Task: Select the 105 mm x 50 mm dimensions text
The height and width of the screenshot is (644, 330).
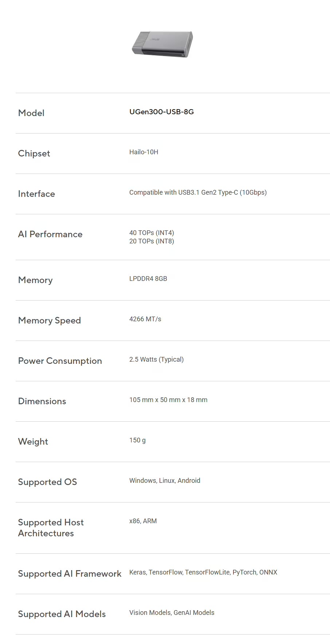Action: [168, 400]
